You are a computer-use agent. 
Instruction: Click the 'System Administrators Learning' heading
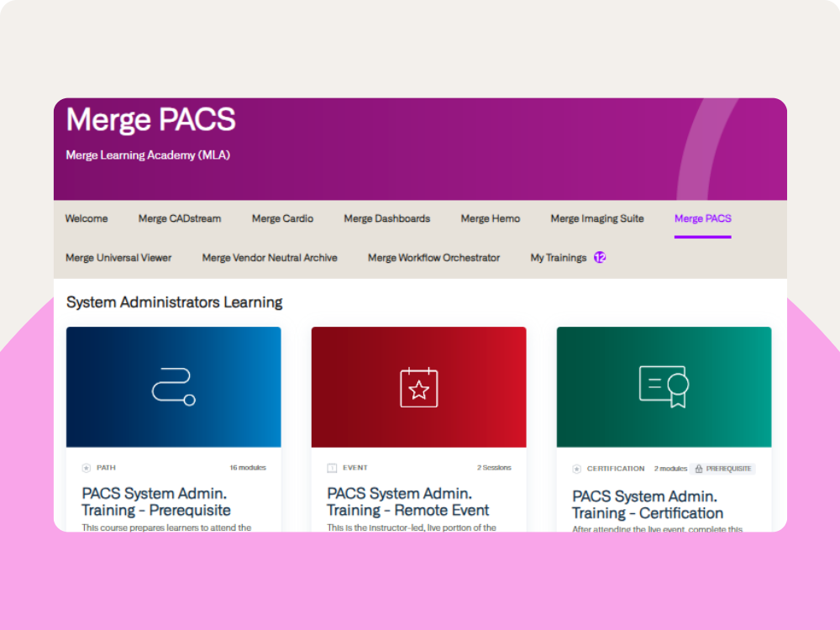pyautogui.click(x=174, y=302)
